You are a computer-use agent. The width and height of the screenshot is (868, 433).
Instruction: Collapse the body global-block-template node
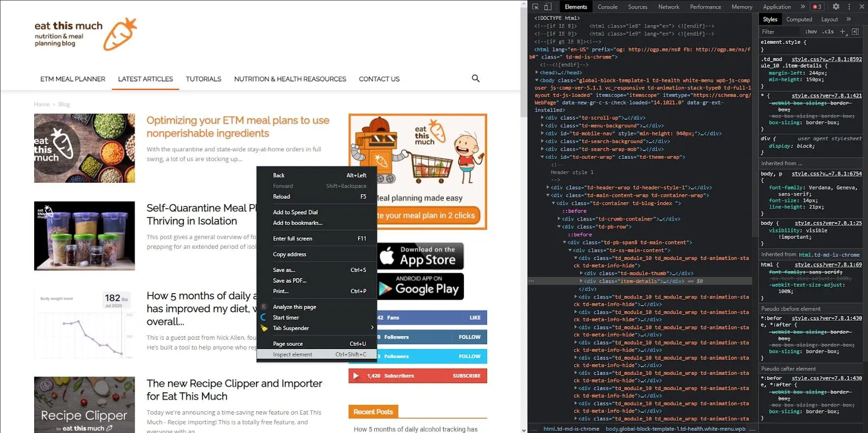pyautogui.click(x=537, y=80)
